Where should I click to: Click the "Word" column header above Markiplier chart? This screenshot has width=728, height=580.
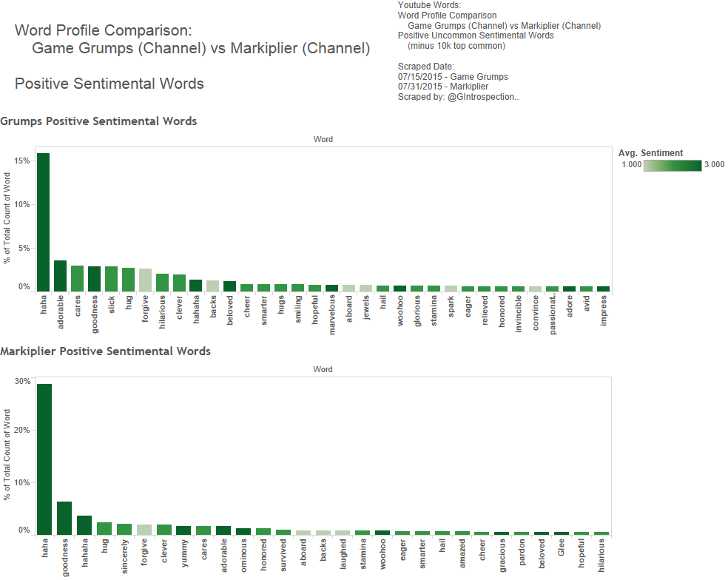323,369
